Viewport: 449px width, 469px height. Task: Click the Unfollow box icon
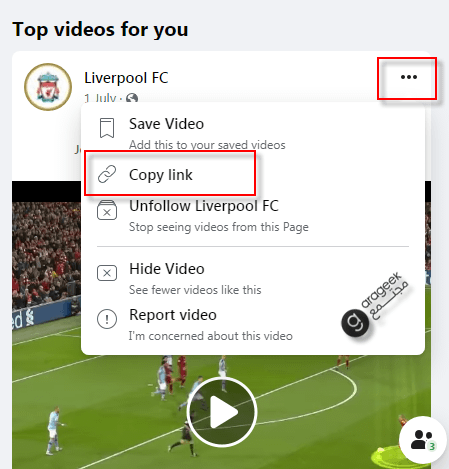(107, 210)
